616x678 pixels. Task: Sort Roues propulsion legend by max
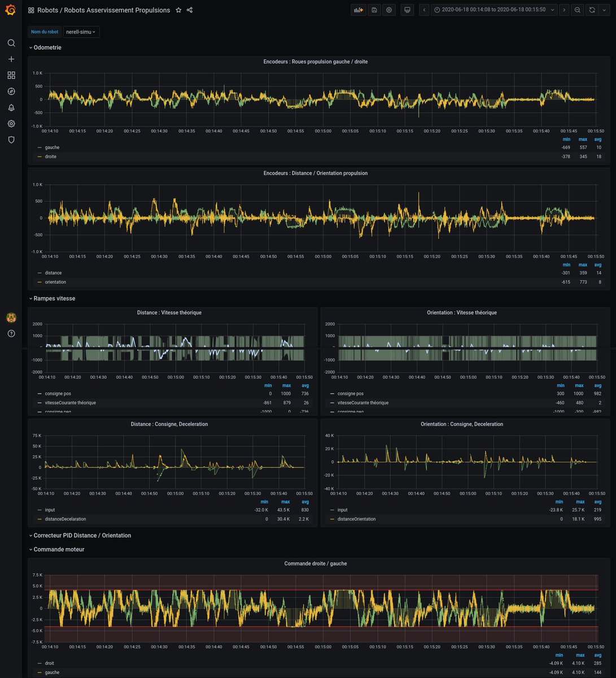point(583,139)
